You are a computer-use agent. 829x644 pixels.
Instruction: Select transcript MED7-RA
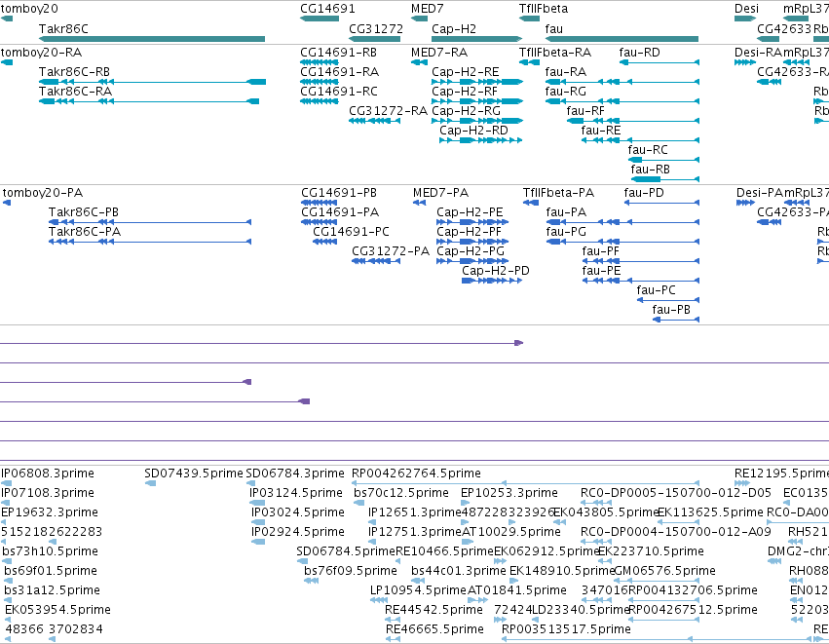coord(419,62)
